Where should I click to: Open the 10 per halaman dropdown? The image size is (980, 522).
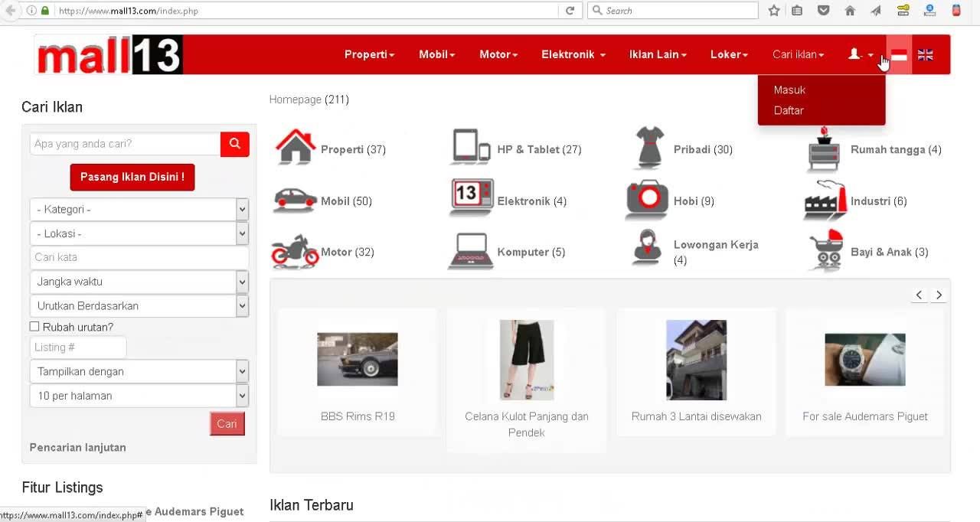(x=139, y=396)
